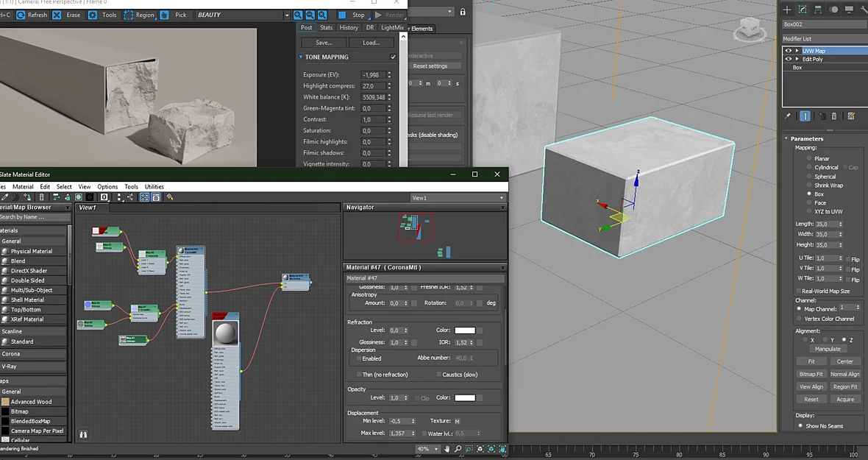Image resolution: width=868 pixels, height=460 pixels.
Task: Toggle Show End Result icon below modifier stack
Action: click(805, 116)
